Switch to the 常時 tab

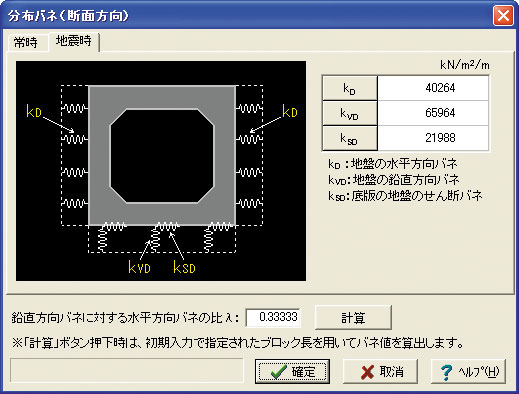(x=26, y=43)
